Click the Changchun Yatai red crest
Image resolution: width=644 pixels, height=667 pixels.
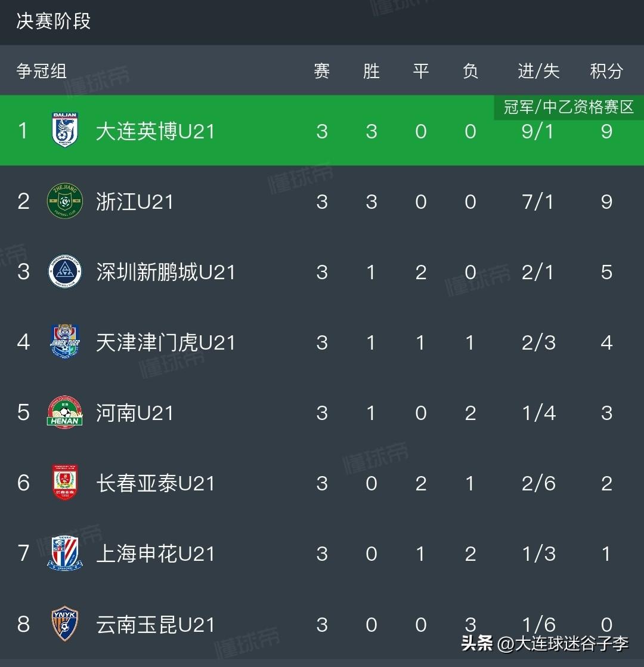point(64,483)
